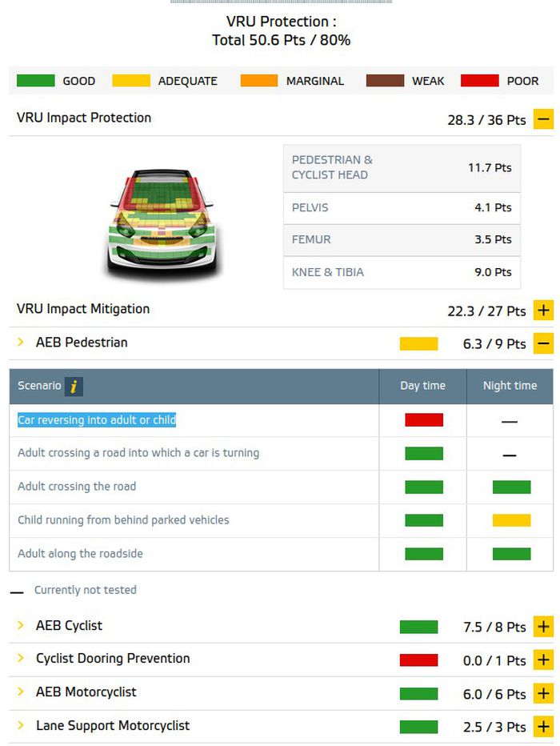Expand the VRU Impact Mitigation section
The width and height of the screenshot is (560, 746).
(x=544, y=311)
